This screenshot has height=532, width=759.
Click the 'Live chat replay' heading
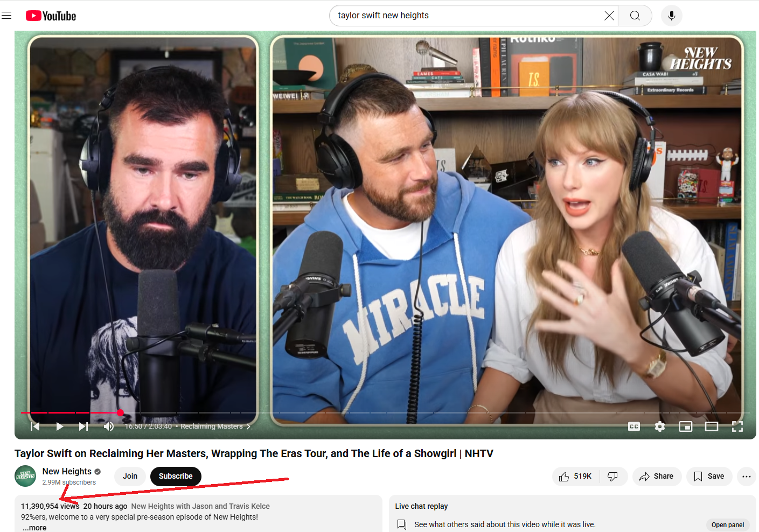tap(421, 506)
